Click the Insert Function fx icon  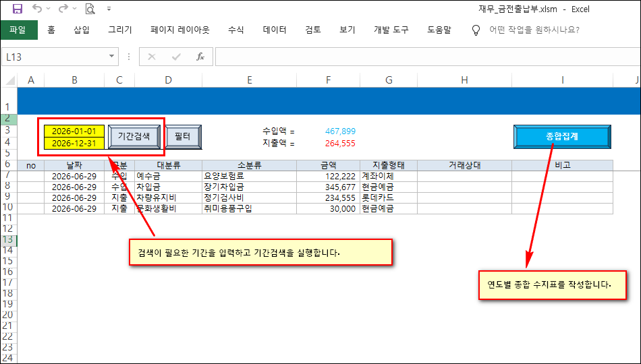[x=200, y=57]
